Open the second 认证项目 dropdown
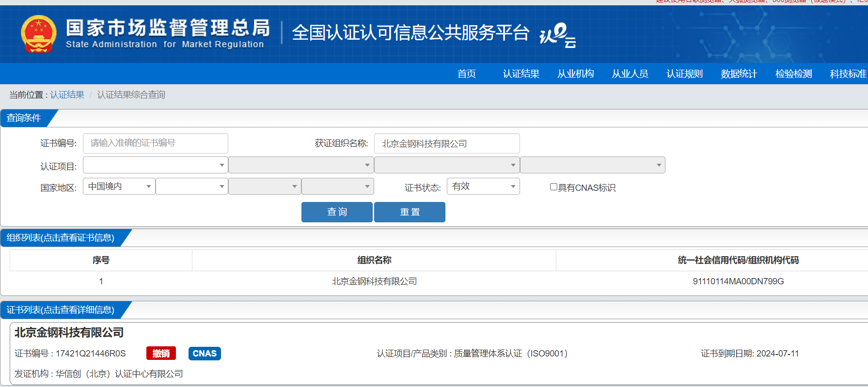Screen dimensions: 868x387 point(301,165)
